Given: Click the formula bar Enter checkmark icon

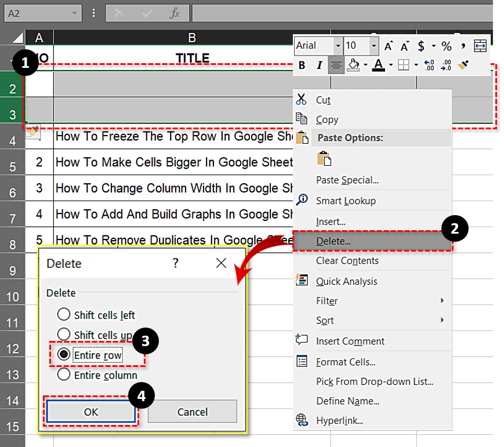Looking at the screenshot, I should (147, 13).
